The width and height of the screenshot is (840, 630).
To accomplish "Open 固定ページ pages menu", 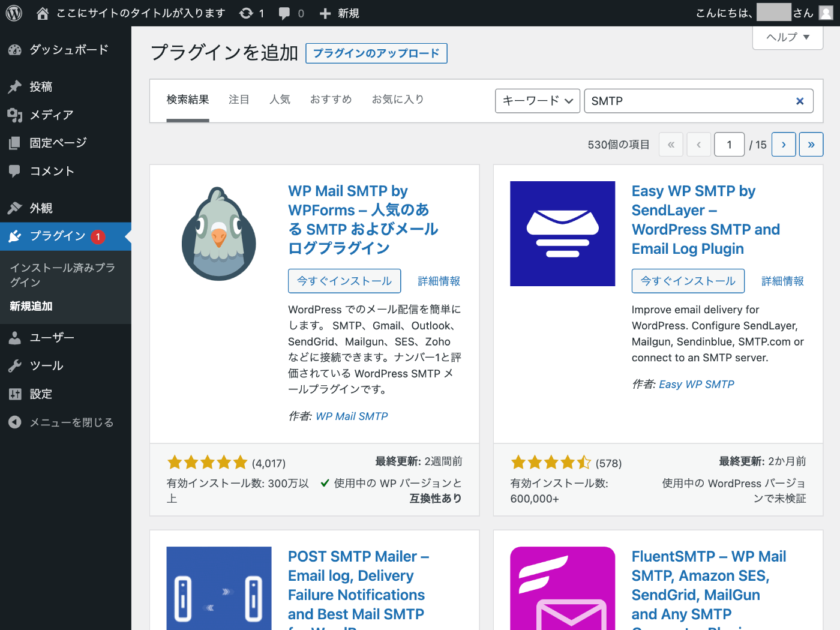I will pyautogui.click(x=65, y=143).
